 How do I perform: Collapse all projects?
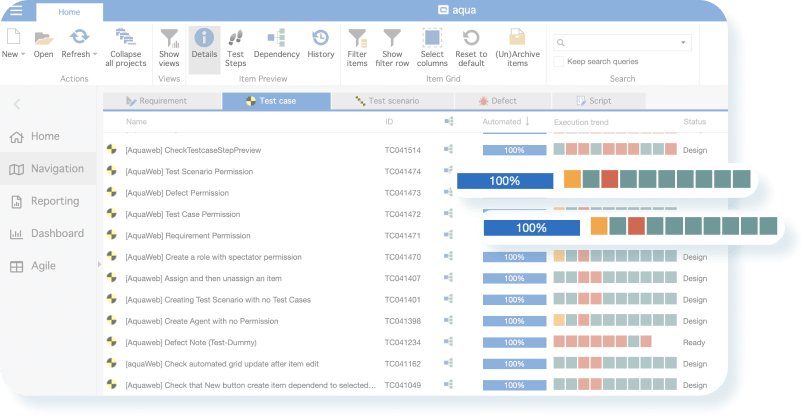(x=126, y=45)
